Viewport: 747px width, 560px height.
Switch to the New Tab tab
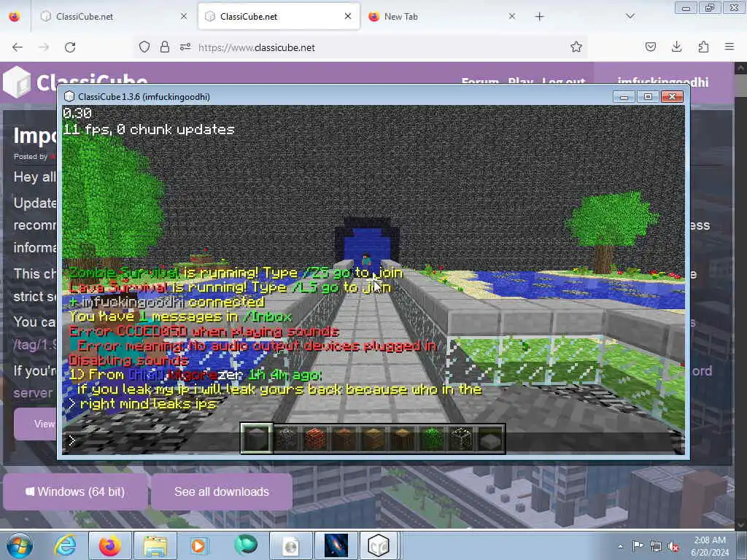click(441, 16)
